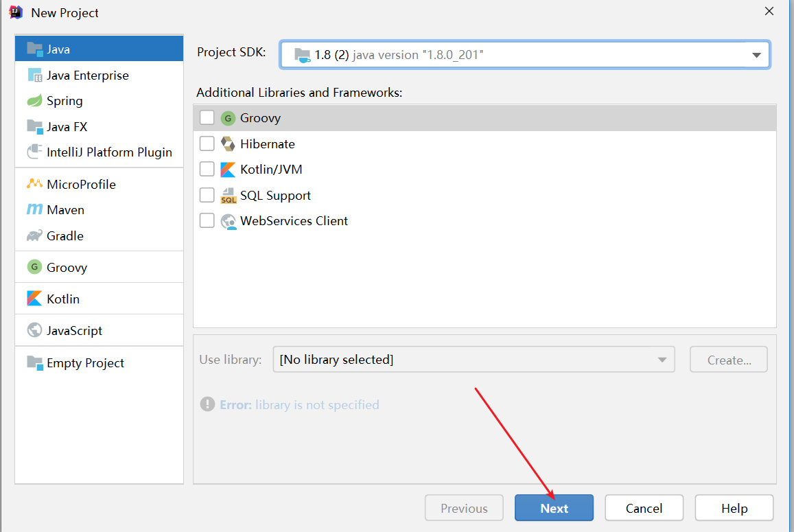
Task: Click the '[No library selected]' text
Action: [336, 359]
